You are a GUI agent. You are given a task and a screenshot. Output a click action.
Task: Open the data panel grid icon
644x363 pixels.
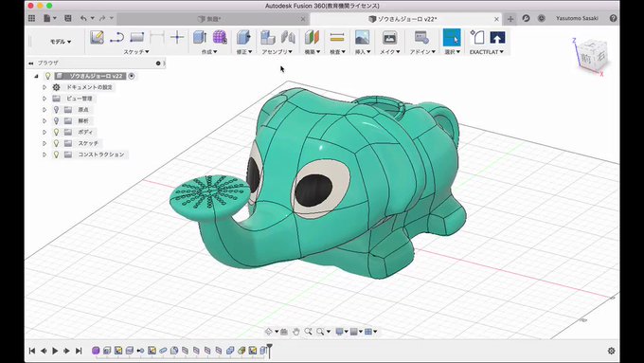[31, 18]
